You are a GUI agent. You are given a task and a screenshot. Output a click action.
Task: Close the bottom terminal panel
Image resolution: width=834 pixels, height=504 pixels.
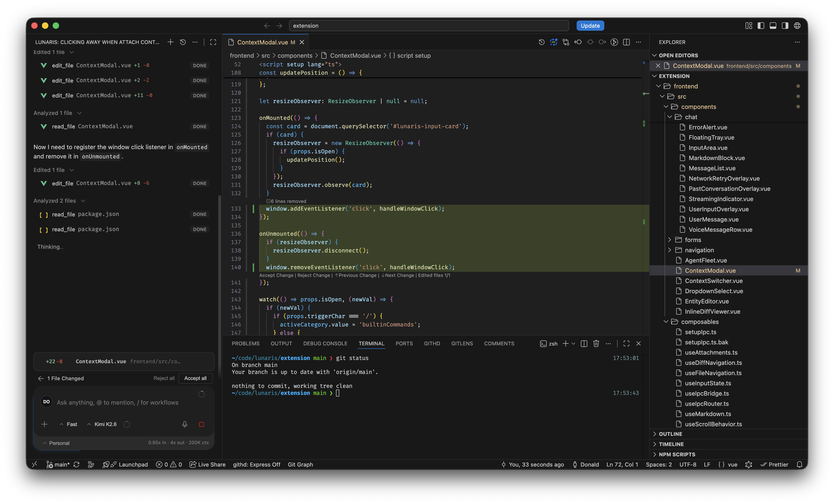[x=638, y=343]
